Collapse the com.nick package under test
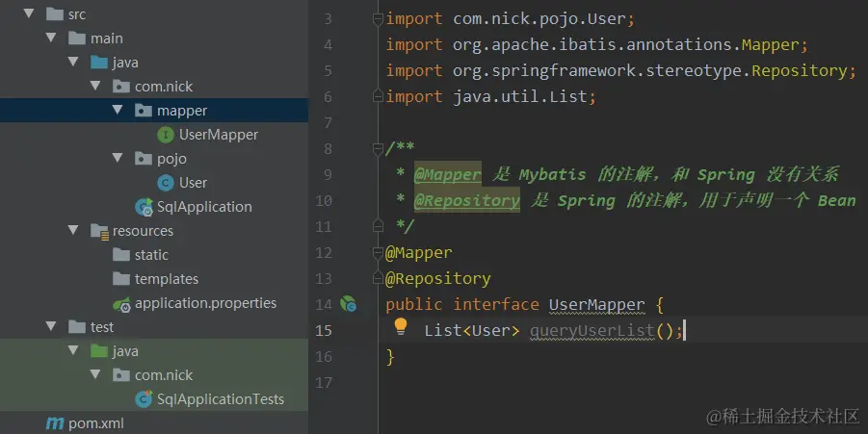Screen dimensions: 868x434 point(95,374)
